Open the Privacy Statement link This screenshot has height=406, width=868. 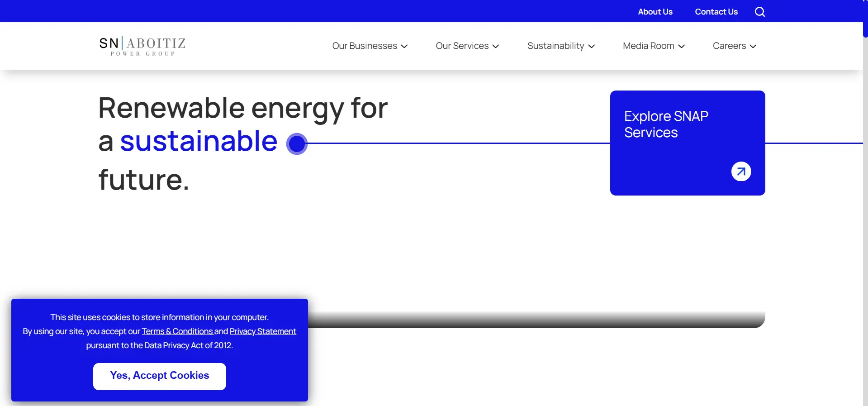[x=263, y=331]
